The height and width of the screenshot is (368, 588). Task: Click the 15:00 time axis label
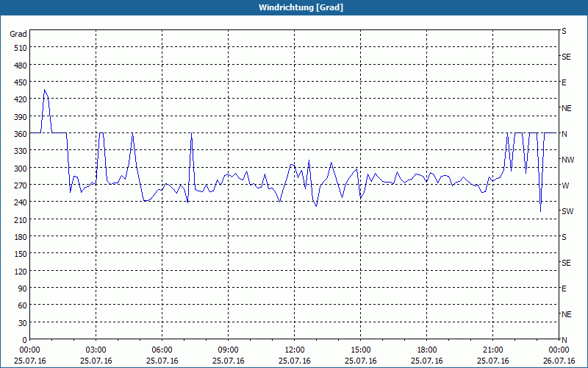click(361, 350)
